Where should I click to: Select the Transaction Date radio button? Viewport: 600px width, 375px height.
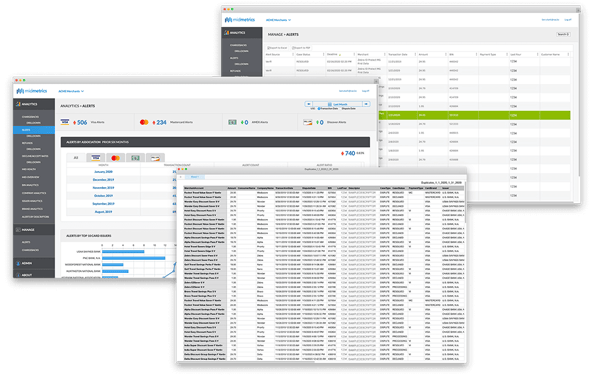(319, 109)
